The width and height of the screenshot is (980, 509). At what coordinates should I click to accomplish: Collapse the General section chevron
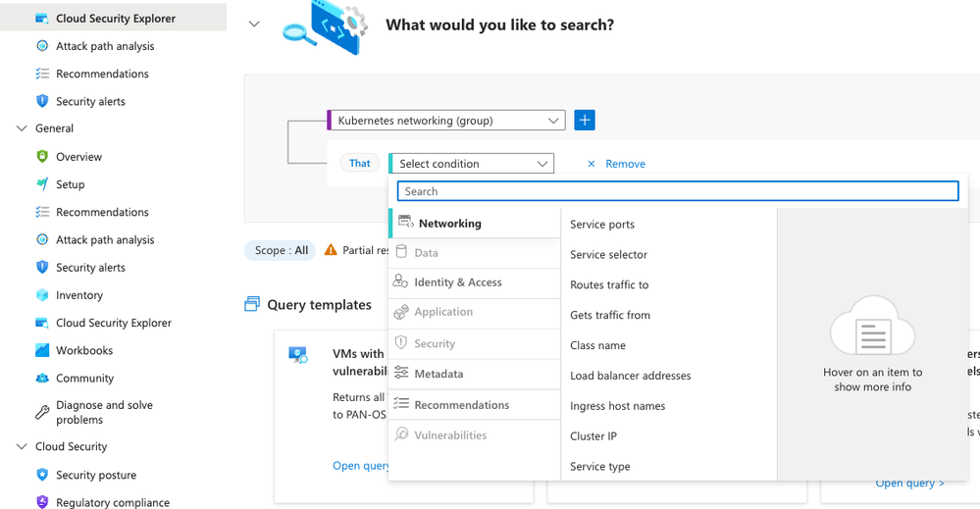[22, 128]
